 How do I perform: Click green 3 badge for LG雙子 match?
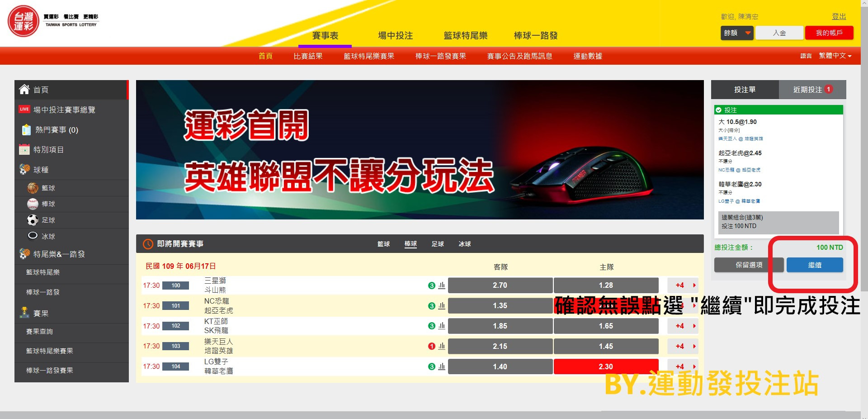[x=431, y=367]
